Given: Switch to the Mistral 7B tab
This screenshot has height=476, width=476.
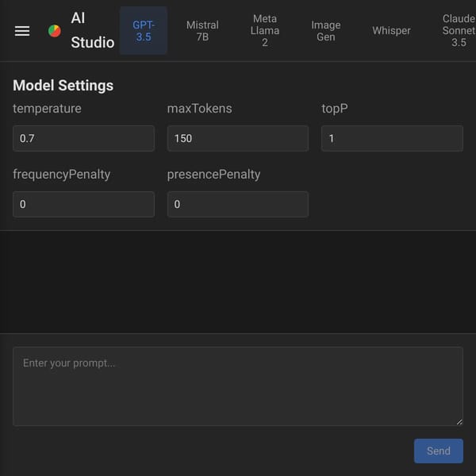Looking at the screenshot, I should 202,31.
